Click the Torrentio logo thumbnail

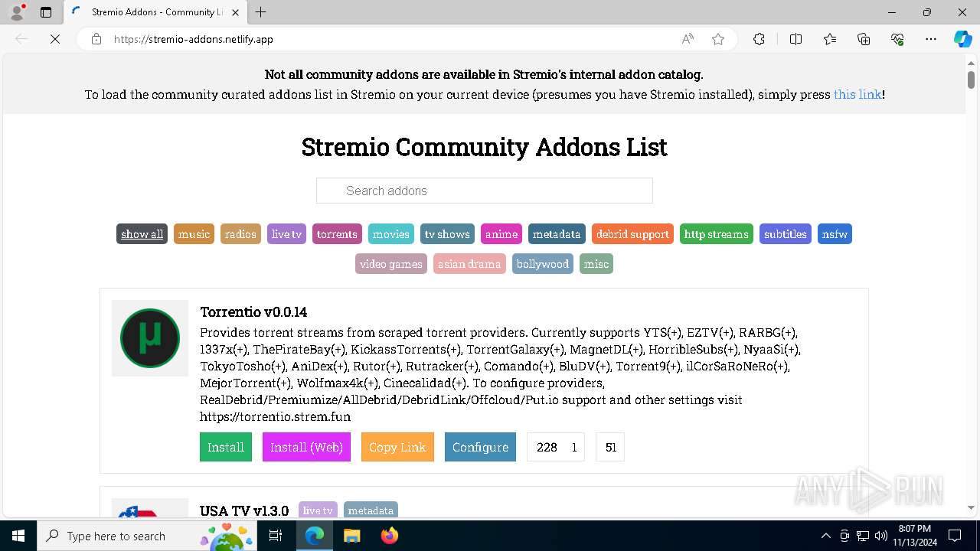pyautogui.click(x=150, y=338)
